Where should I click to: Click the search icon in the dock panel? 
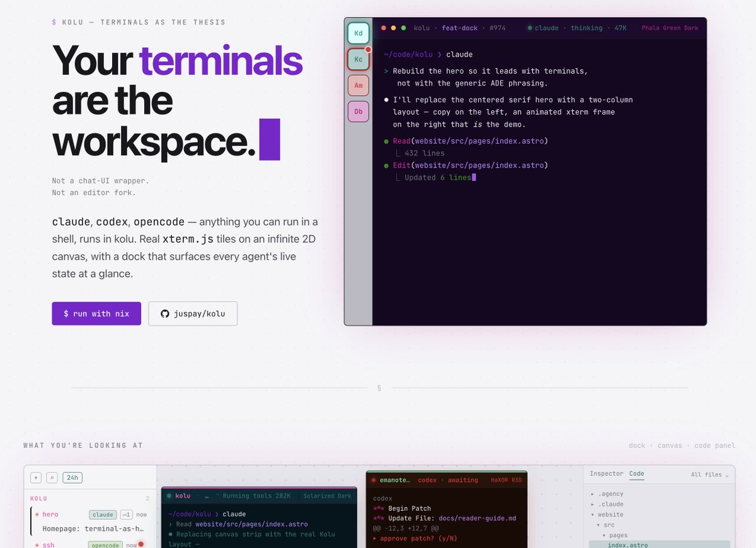(52, 477)
